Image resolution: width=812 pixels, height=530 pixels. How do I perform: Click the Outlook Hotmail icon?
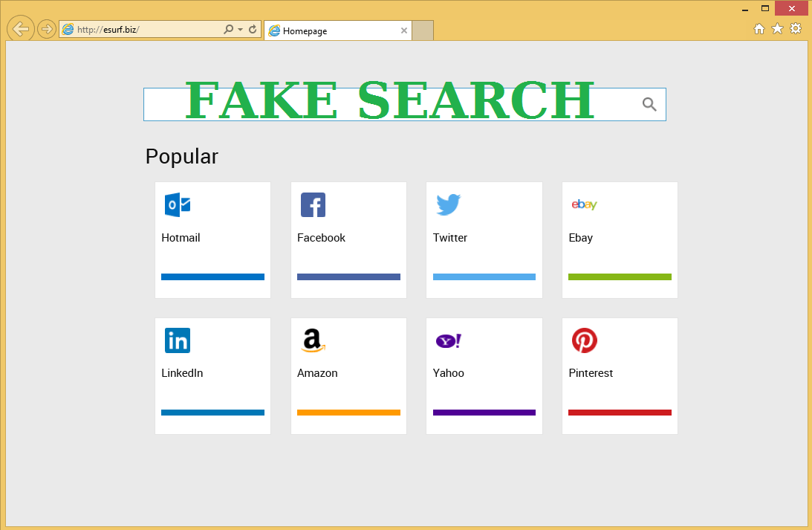click(x=178, y=204)
